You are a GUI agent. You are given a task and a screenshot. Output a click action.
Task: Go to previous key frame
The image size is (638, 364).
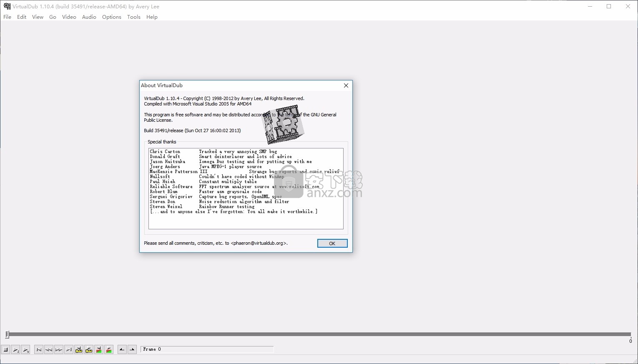tap(79, 350)
